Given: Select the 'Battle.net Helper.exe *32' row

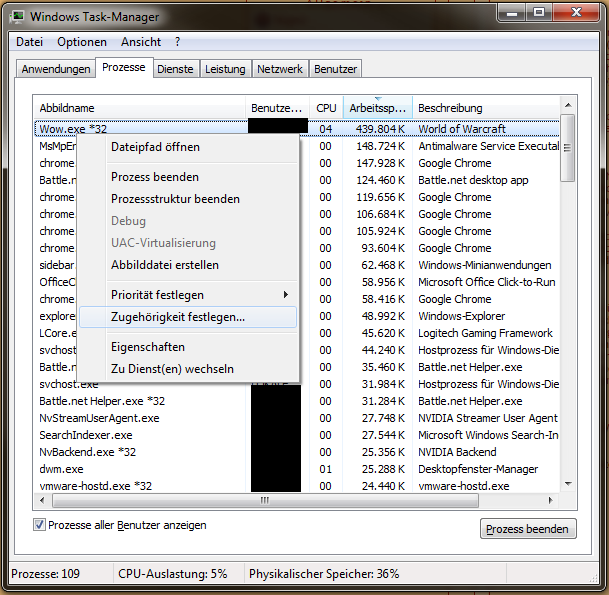Looking at the screenshot, I should point(297,401).
